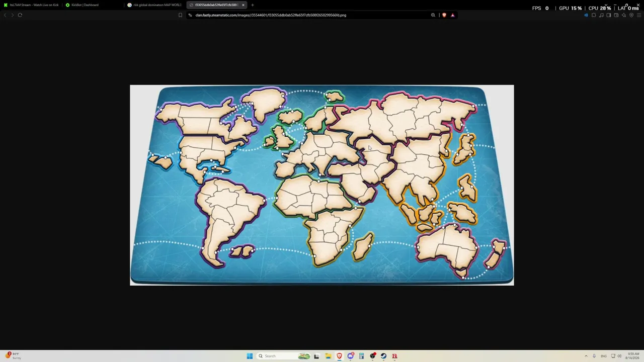Viewport: 644px width, 362px height.
Task: Show hidden system tray icons
Action: click(586, 356)
